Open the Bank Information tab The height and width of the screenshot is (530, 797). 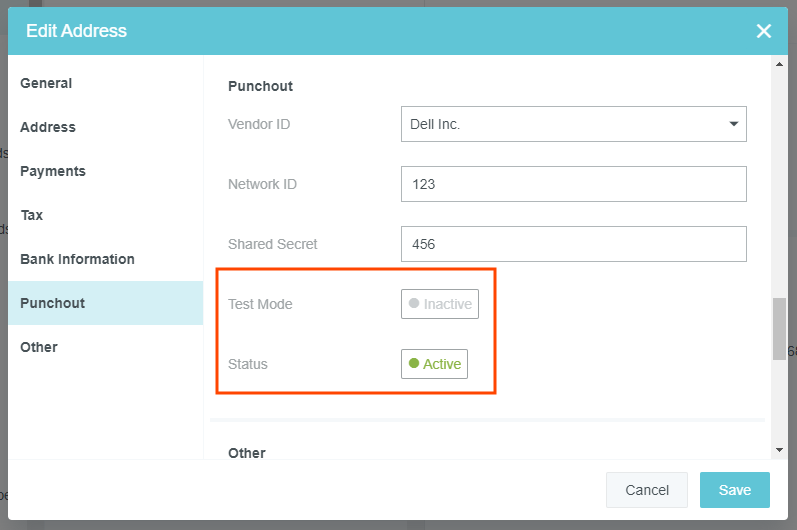pos(77,259)
